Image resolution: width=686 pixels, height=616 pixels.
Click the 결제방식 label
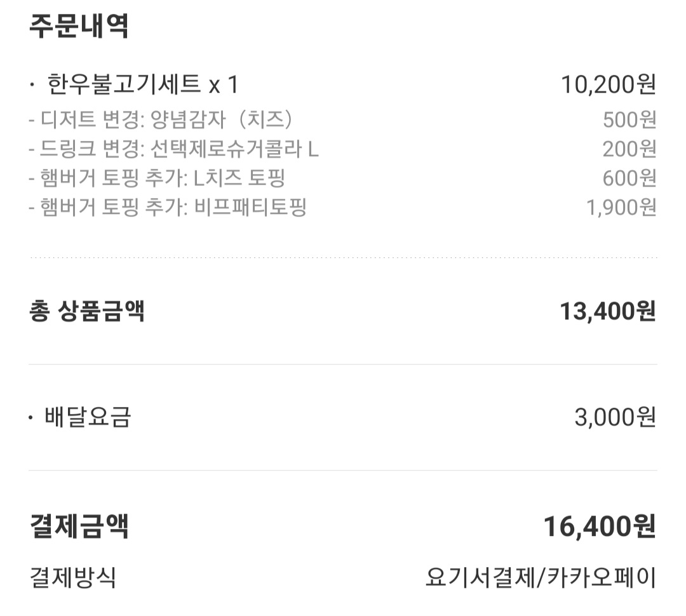click(72, 577)
